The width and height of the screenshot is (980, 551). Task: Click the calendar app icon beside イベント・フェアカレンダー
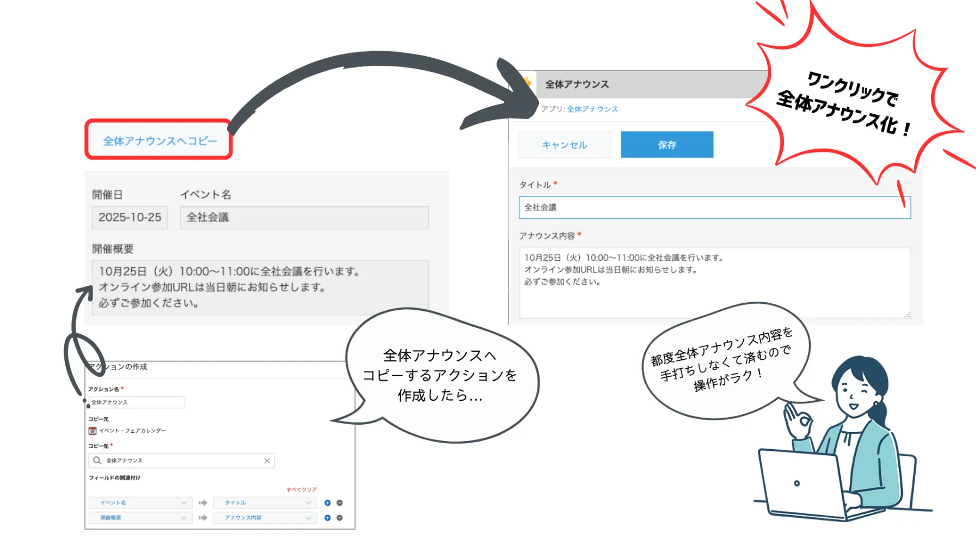(93, 431)
